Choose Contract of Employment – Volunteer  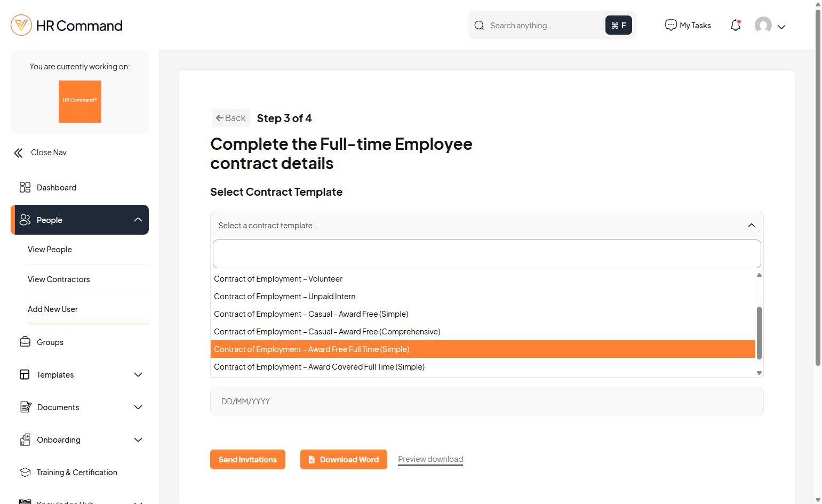pos(278,279)
